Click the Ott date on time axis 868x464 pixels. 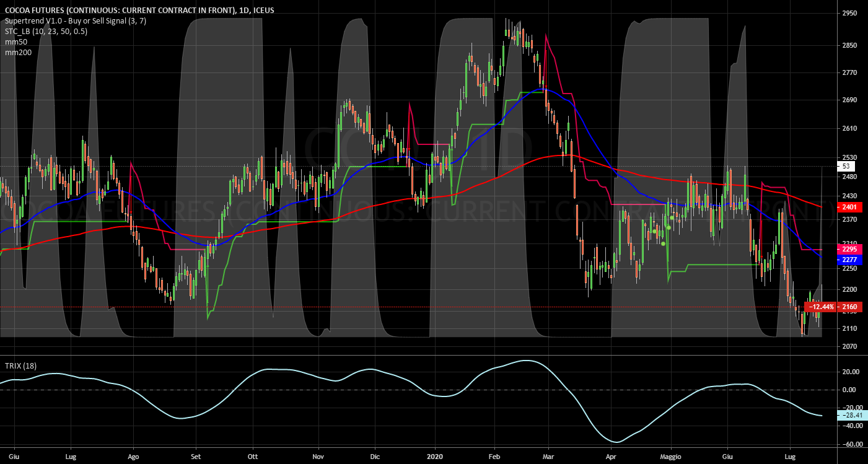253,456
